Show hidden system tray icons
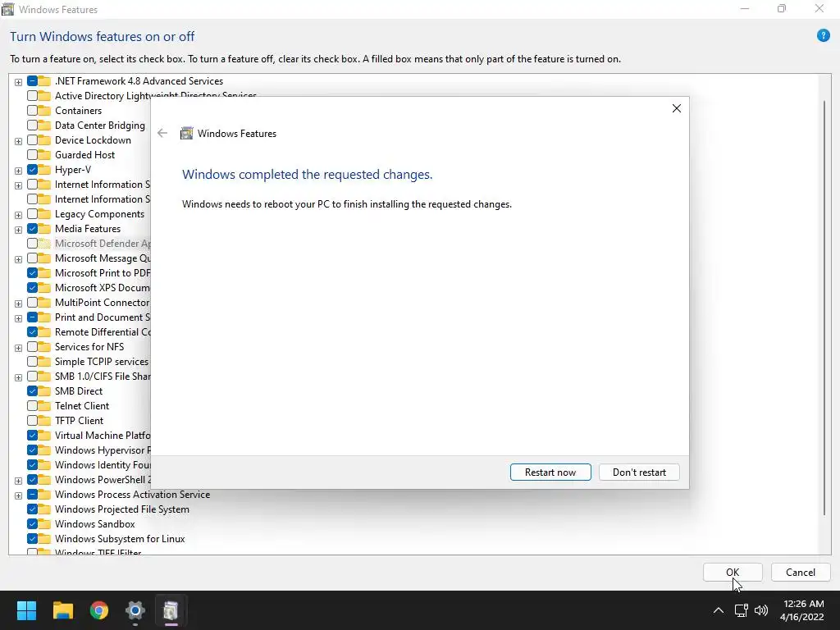Screen dimensions: 840x630 point(719,610)
